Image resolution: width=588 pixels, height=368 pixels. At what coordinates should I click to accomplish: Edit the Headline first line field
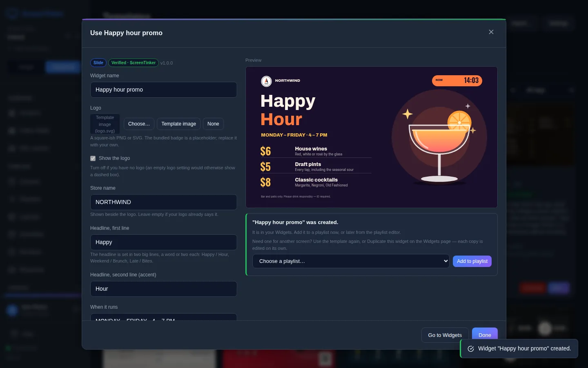[163, 242]
